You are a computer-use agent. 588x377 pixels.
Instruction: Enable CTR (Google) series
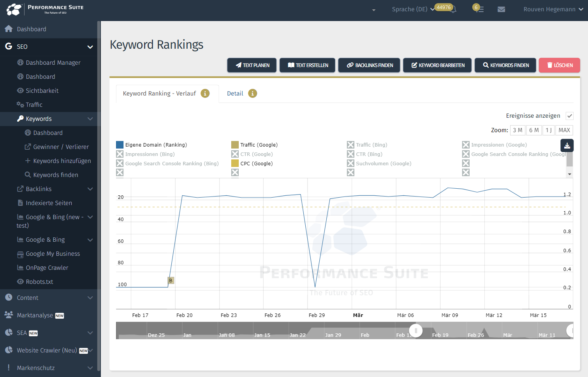235,154
